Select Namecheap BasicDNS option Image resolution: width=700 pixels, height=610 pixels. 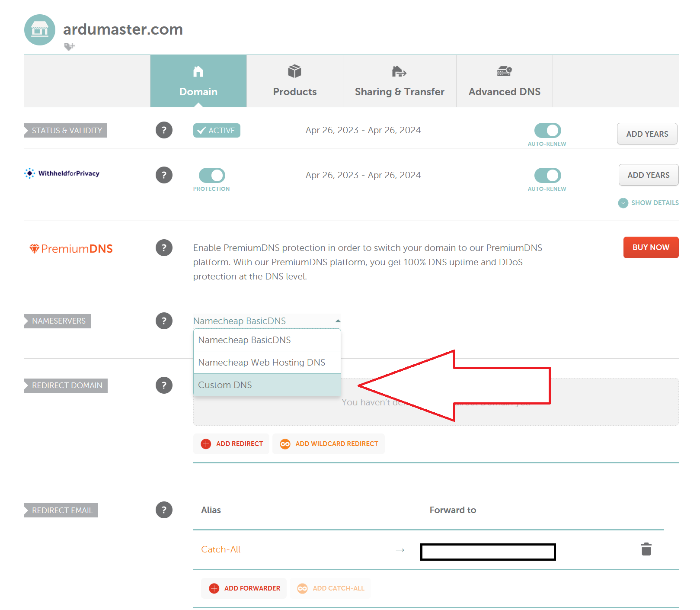(x=267, y=340)
